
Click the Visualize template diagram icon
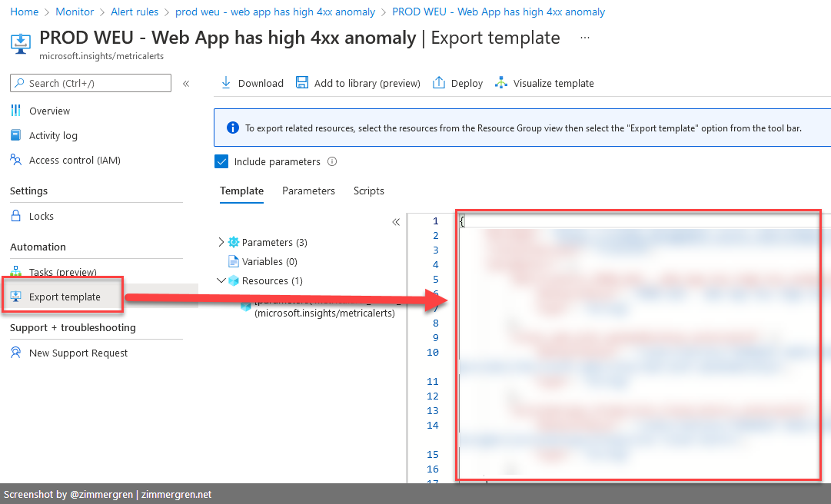[x=500, y=82]
